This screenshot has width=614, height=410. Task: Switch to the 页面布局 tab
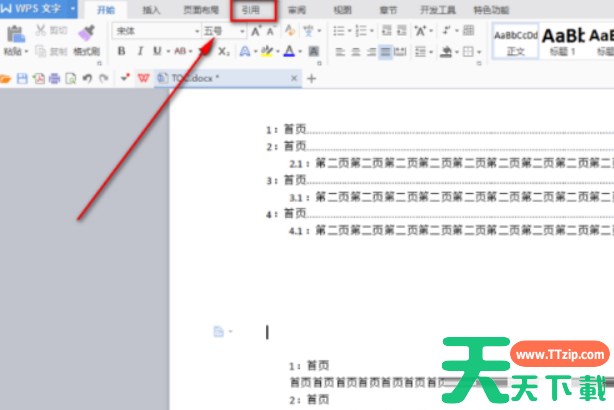(201, 10)
